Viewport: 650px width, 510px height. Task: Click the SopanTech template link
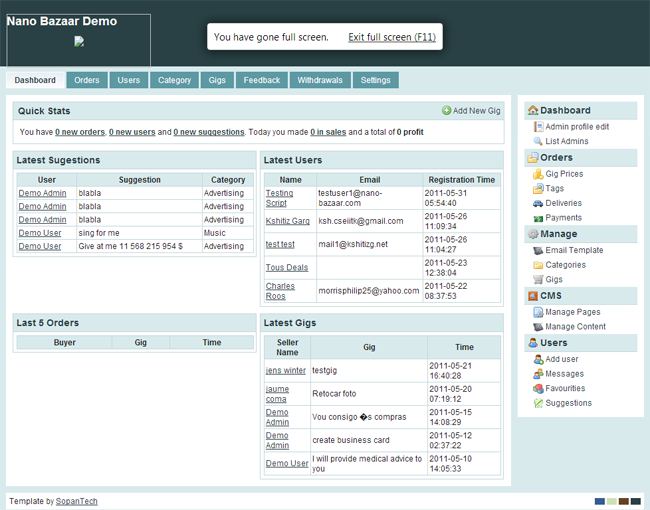click(77, 501)
